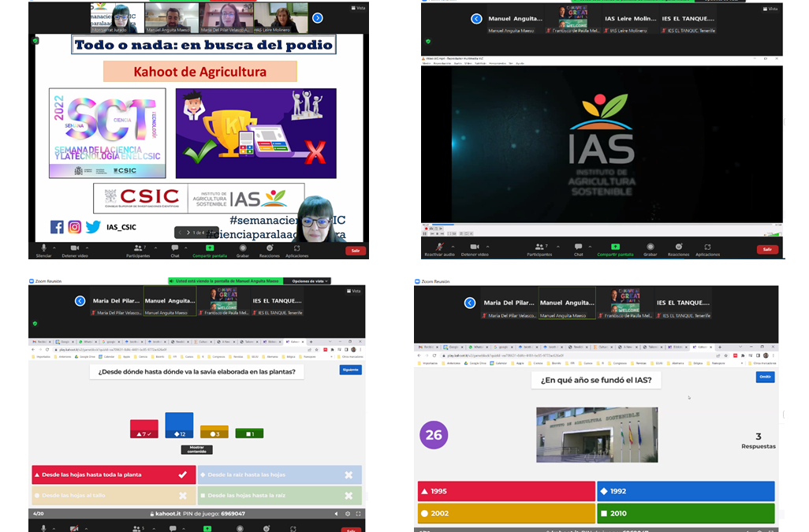
Task: Expand arrow beside Participantes in top-left window
Action: point(155,247)
